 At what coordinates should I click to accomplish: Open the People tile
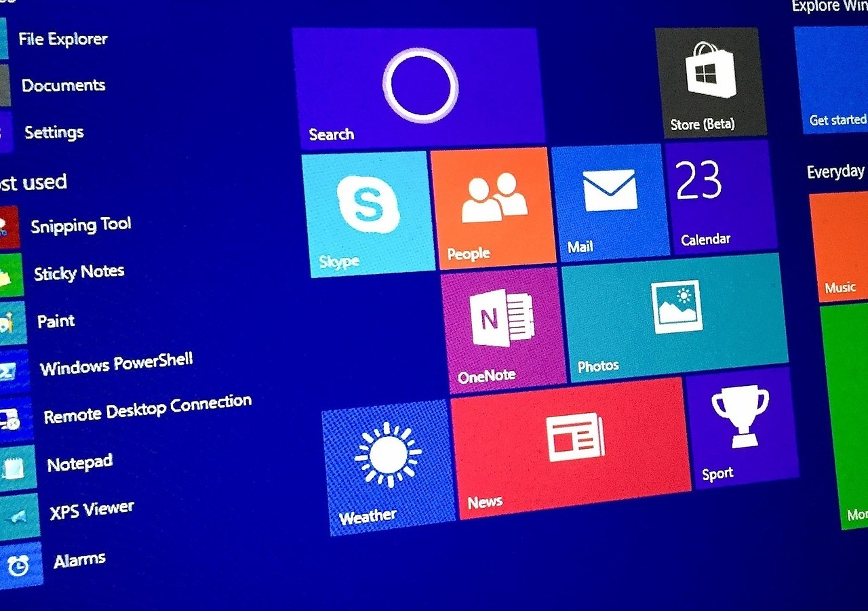(493, 208)
